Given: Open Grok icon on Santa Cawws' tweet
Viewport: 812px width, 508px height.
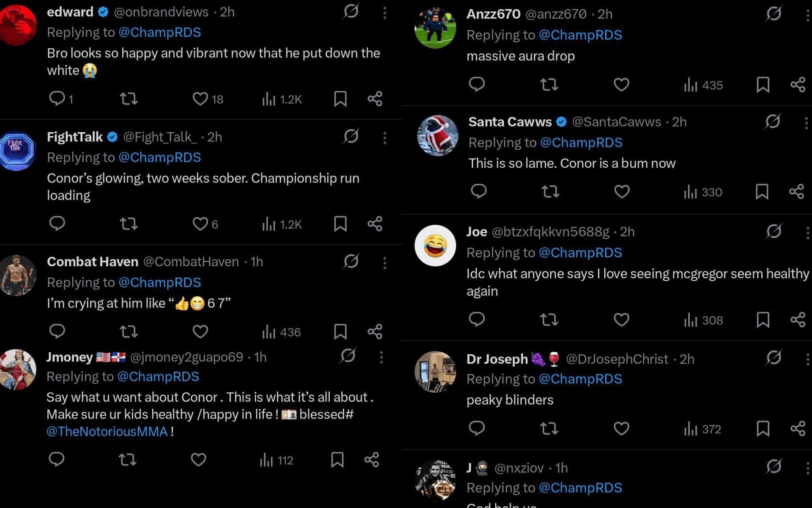Looking at the screenshot, I should coord(773,121).
